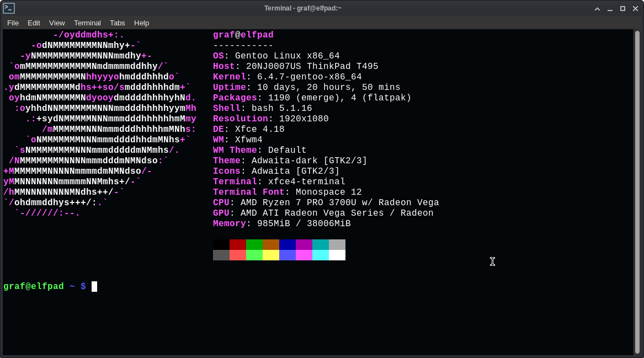644x358 pixels.
Task: Click the bright green swatch in the bottom row
Action: click(254, 255)
